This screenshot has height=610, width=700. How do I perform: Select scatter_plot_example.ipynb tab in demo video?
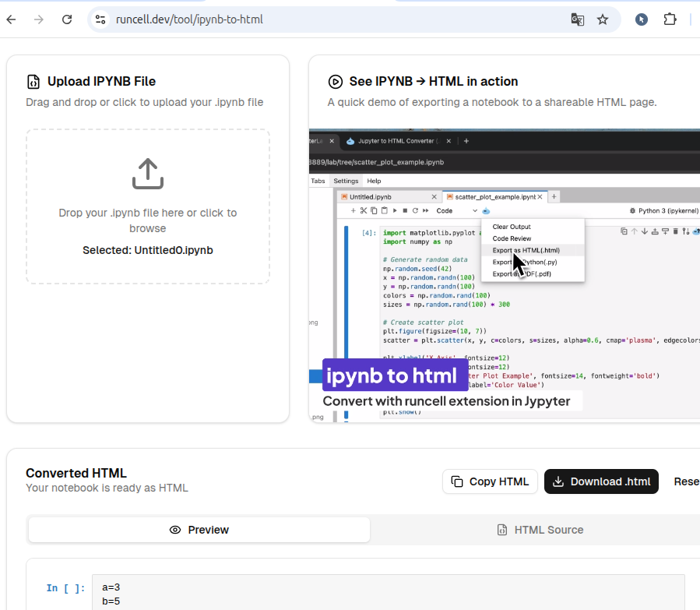click(495, 197)
